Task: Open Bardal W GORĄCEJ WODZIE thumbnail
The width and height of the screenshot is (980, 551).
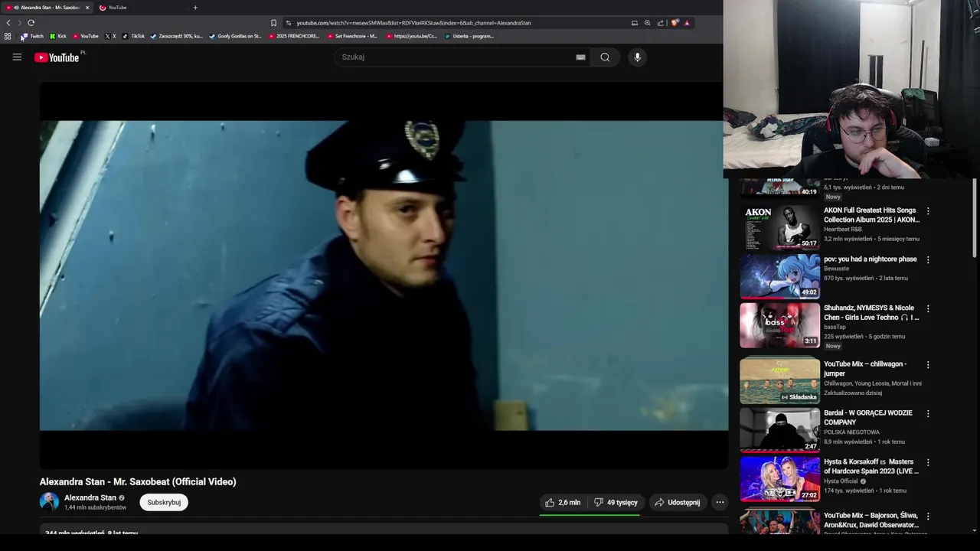Action: [779, 430]
